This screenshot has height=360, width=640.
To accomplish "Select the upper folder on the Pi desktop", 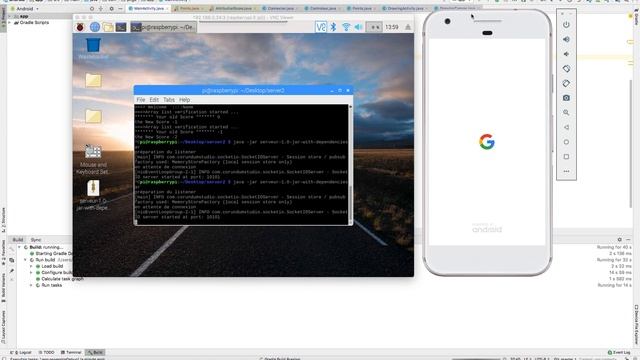I will [x=93, y=80].
